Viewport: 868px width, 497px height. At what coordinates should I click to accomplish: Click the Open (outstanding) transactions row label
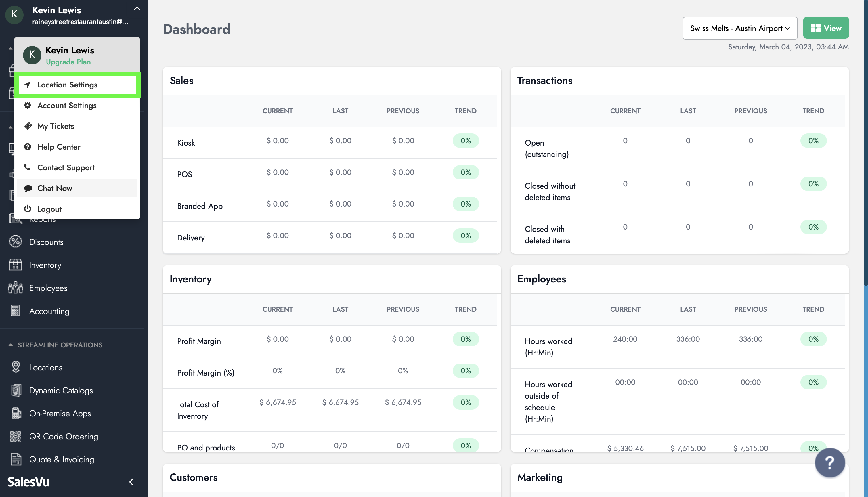click(547, 148)
